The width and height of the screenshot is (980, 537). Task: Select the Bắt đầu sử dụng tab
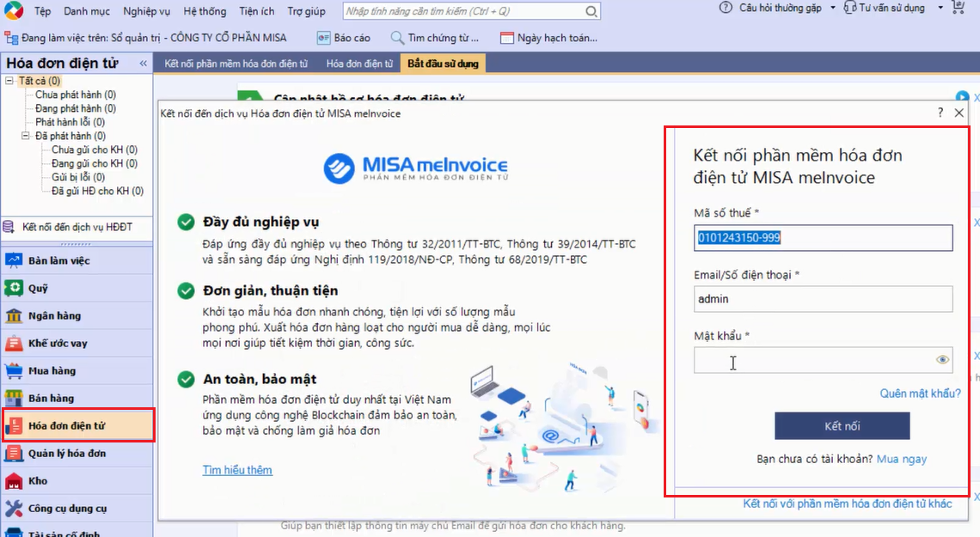(443, 64)
